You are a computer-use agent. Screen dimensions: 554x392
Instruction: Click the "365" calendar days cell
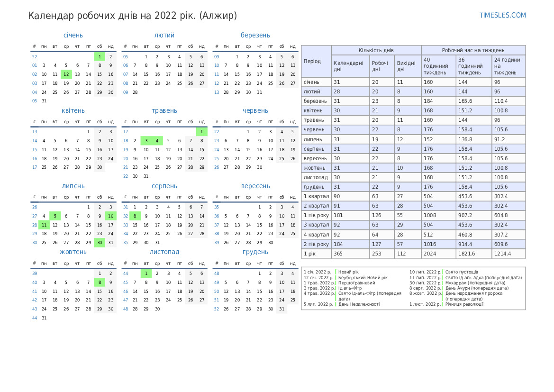(351, 254)
